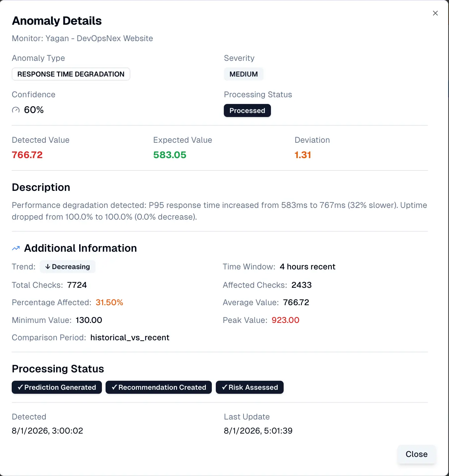449x476 pixels.
Task: Click the down arrow in Decreasing badge
Action: pos(48,267)
